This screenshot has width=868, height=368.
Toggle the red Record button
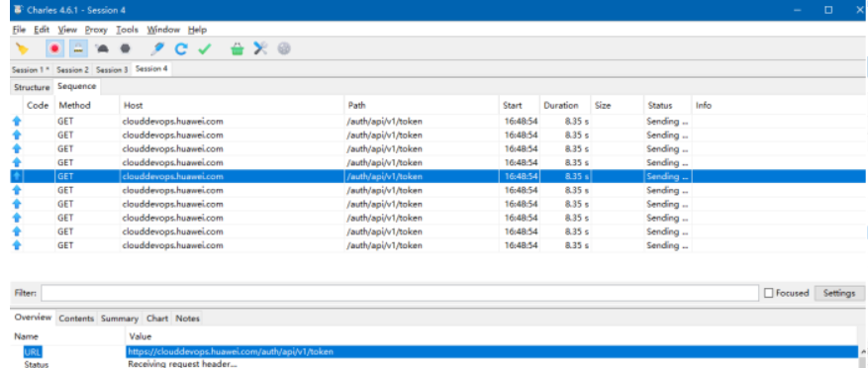tap(54, 49)
